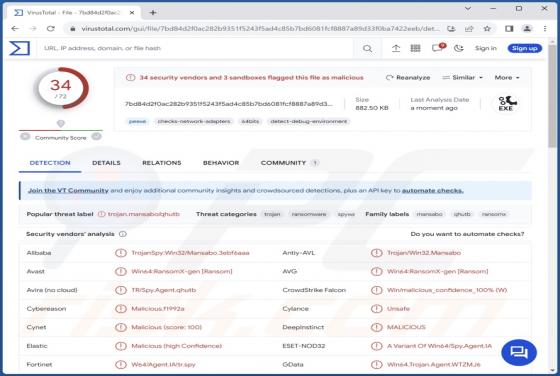Viewport: 560px width, 376px height.
Task: Close the VirusTotal browser tab
Action: coord(132,12)
